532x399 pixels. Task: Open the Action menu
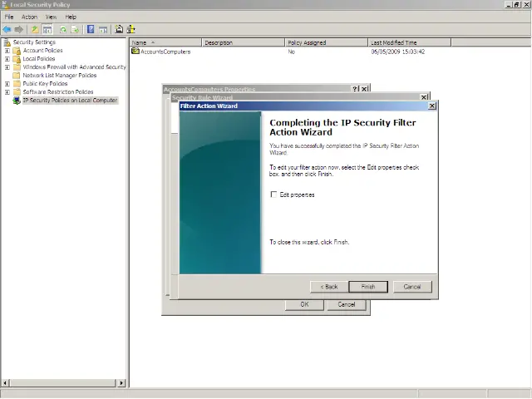(x=29, y=17)
